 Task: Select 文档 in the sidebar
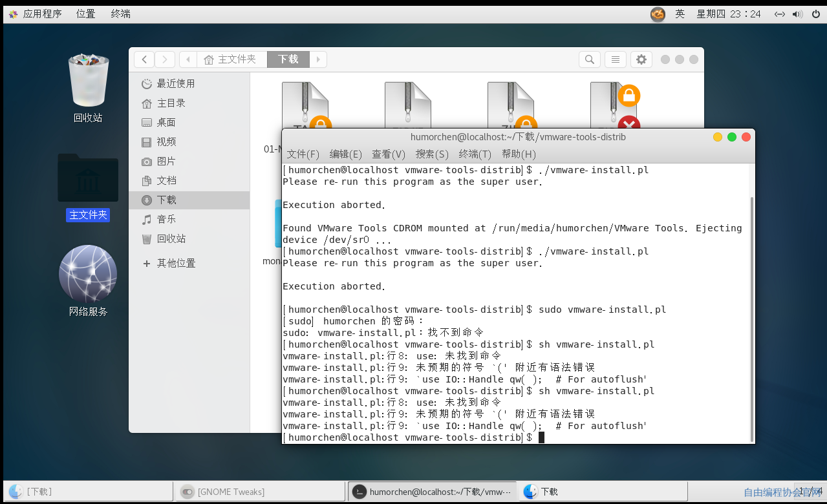click(189, 180)
